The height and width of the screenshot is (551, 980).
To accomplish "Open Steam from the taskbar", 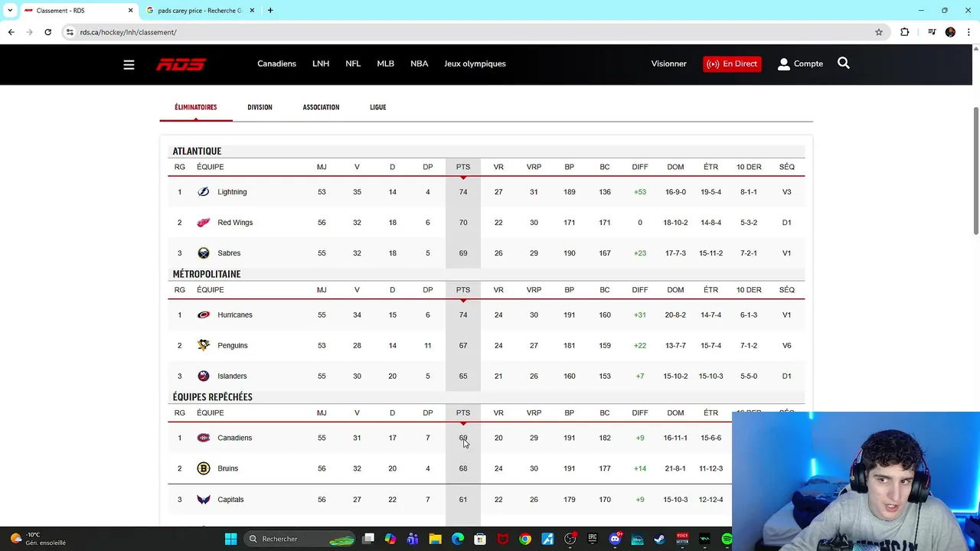I will pos(659,539).
